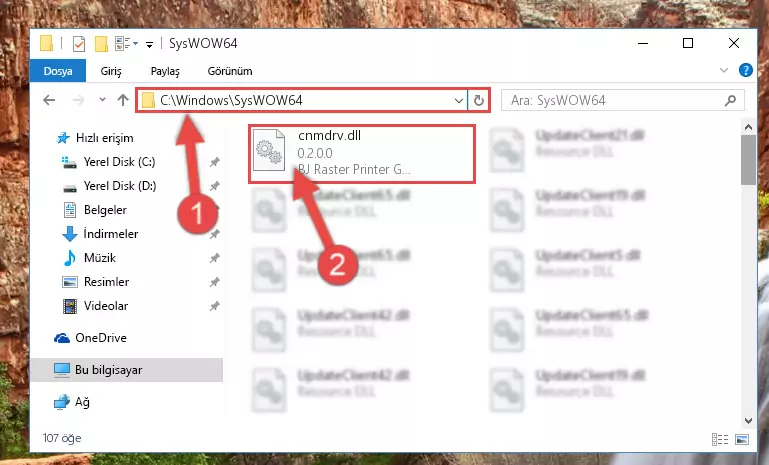Select Ağ in navigation pane

(82, 402)
